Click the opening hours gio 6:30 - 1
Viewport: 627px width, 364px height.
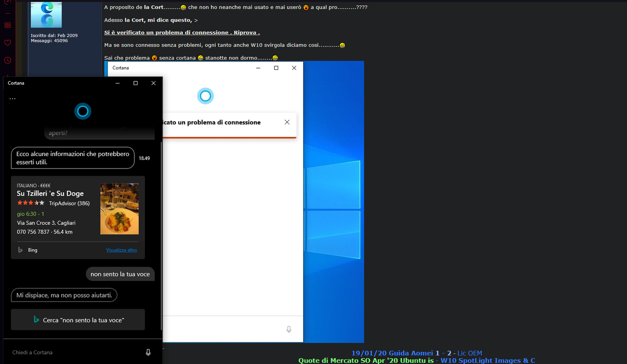[x=30, y=214]
